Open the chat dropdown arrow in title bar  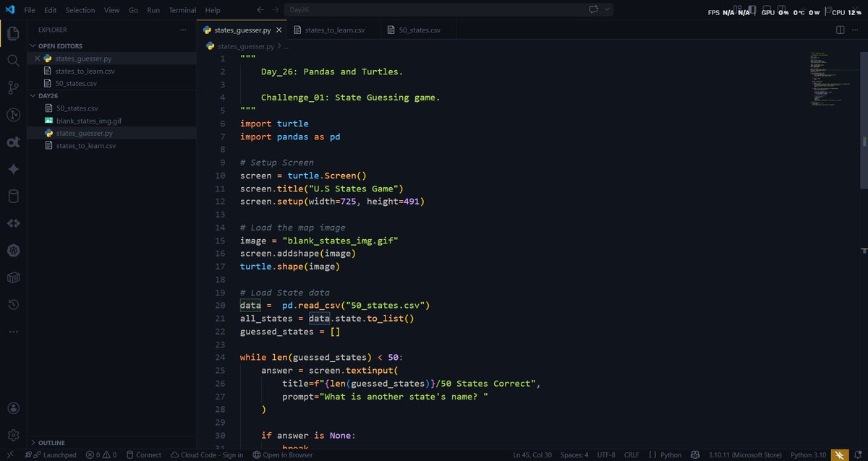tap(608, 10)
